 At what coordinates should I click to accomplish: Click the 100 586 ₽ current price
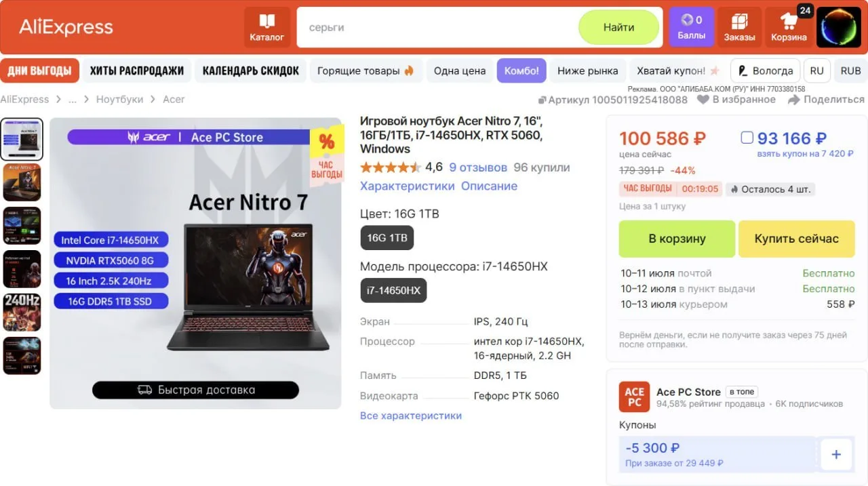pos(663,138)
